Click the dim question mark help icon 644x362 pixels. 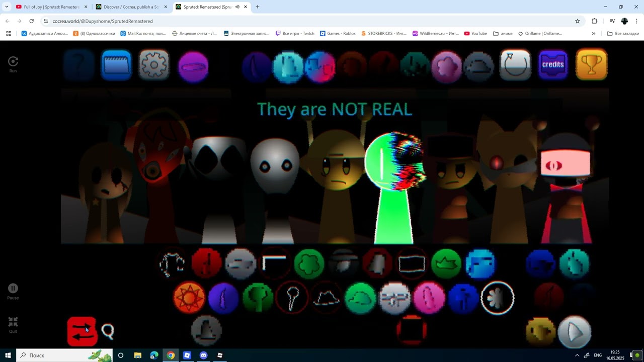79,65
